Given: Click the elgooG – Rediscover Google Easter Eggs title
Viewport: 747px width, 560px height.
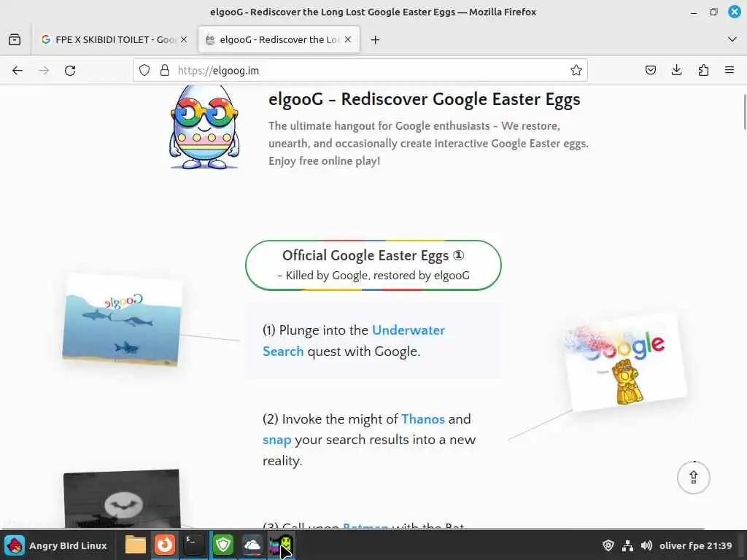Looking at the screenshot, I should pyautogui.click(x=425, y=99).
